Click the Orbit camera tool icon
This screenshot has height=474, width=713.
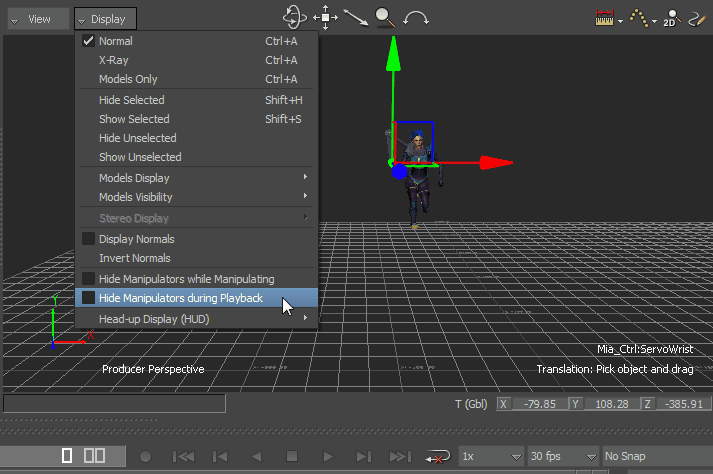click(295, 17)
